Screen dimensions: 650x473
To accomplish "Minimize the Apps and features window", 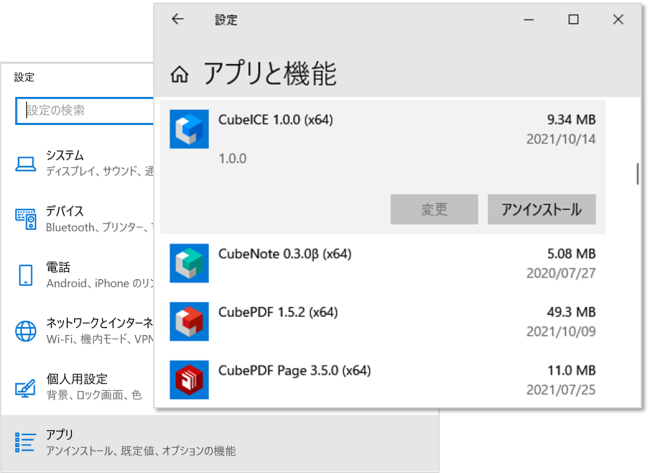I will point(529,19).
